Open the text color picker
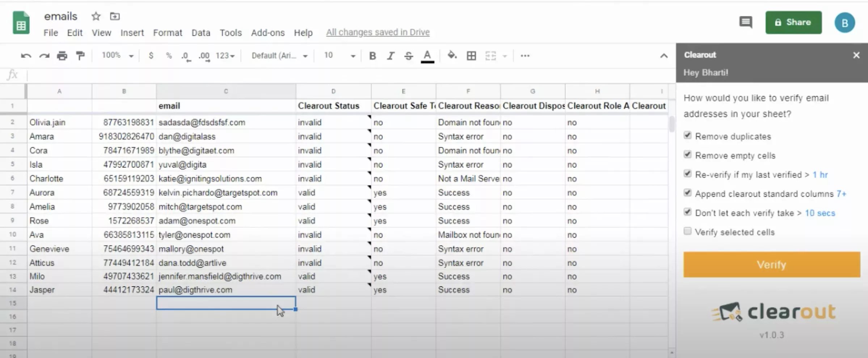868x358 pixels. pyautogui.click(x=427, y=56)
